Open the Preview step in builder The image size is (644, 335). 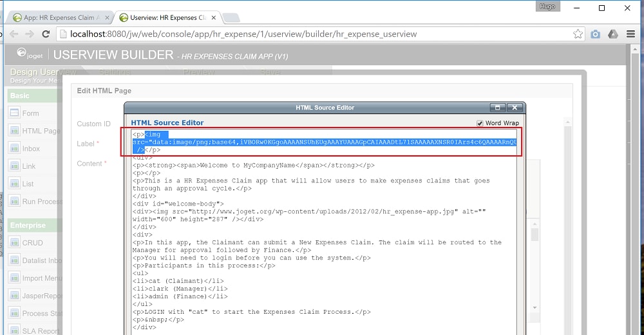tap(199, 72)
